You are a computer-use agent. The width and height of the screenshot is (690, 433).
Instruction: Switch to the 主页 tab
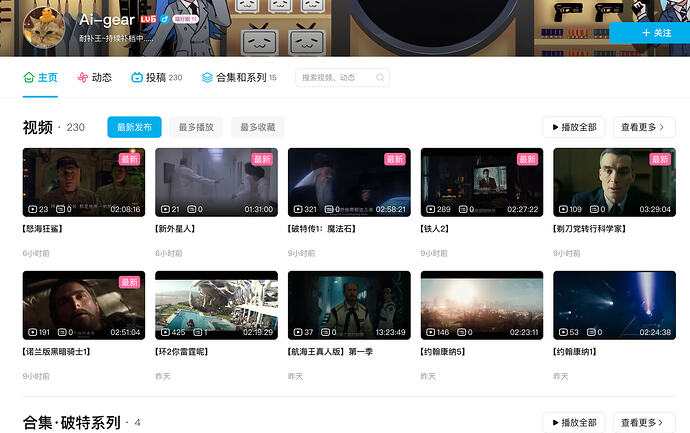40,78
